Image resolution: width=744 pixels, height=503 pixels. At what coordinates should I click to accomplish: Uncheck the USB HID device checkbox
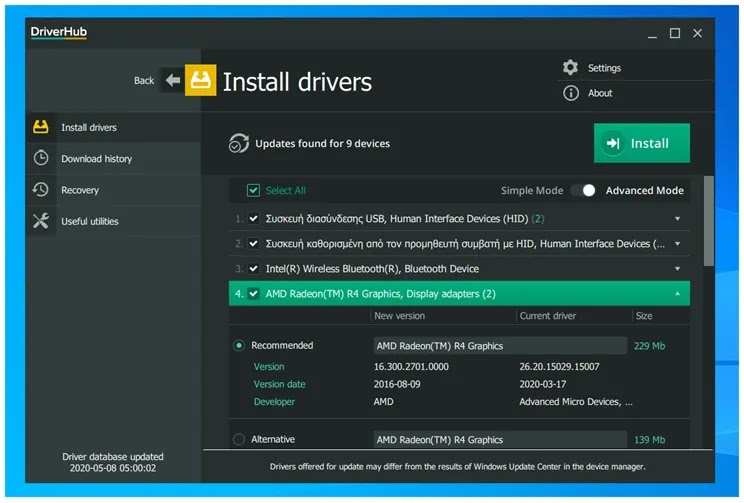[253, 218]
